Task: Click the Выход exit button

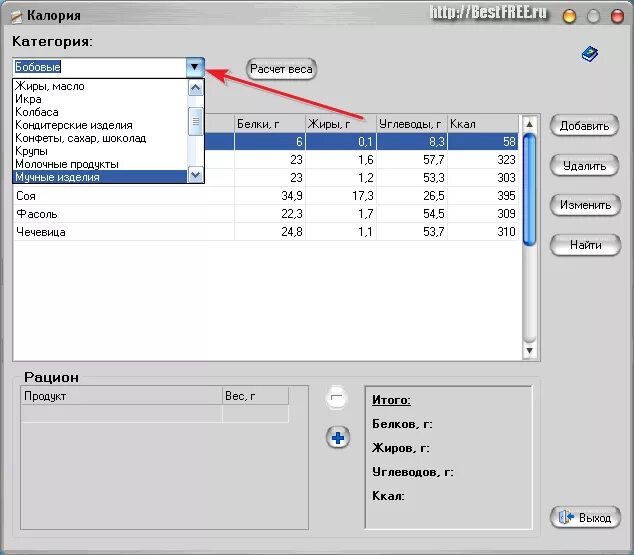Action: pyautogui.click(x=585, y=517)
